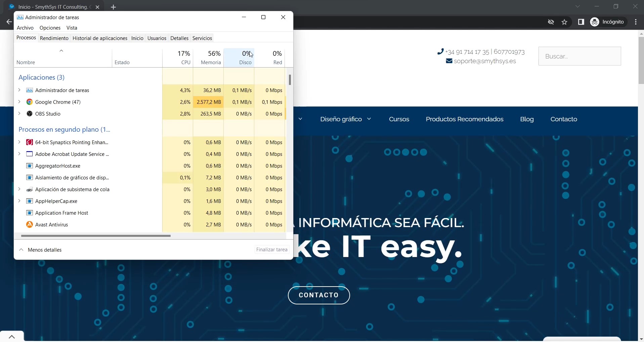
Task: Open the Cursos link in site navigation
Action: (399, 119)
